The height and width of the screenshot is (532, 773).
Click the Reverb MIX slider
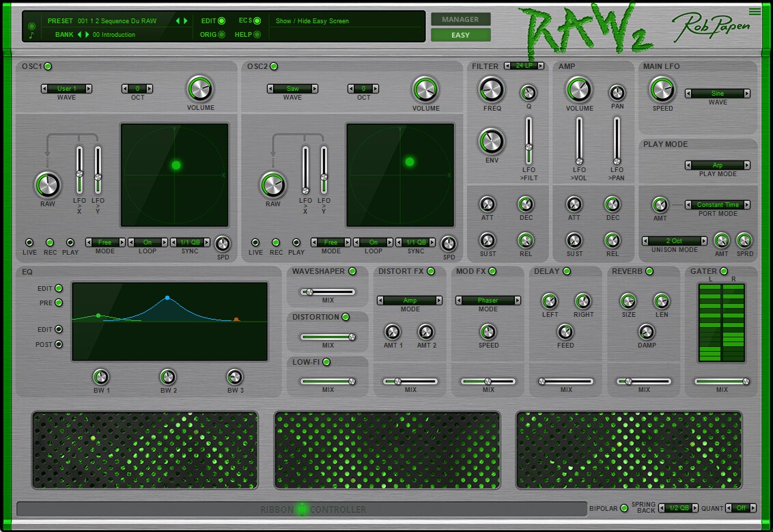click(x=644, y=381)
